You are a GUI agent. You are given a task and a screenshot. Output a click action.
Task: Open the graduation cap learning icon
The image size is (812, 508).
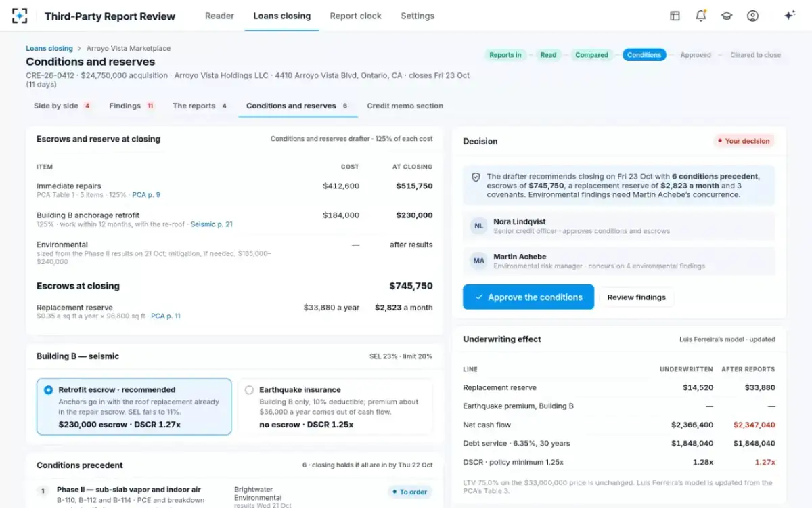click(x=727, y=16)
